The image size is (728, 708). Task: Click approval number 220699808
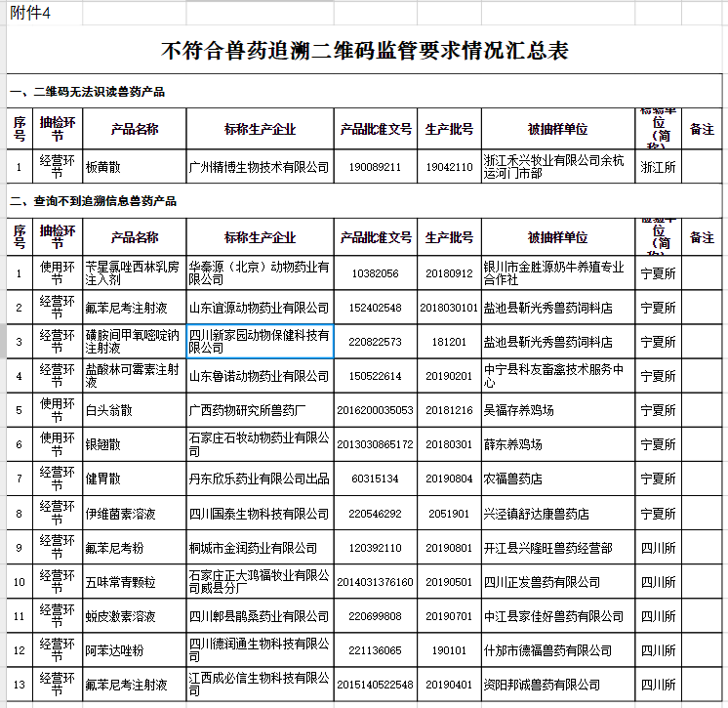click(x=375, y=616)
